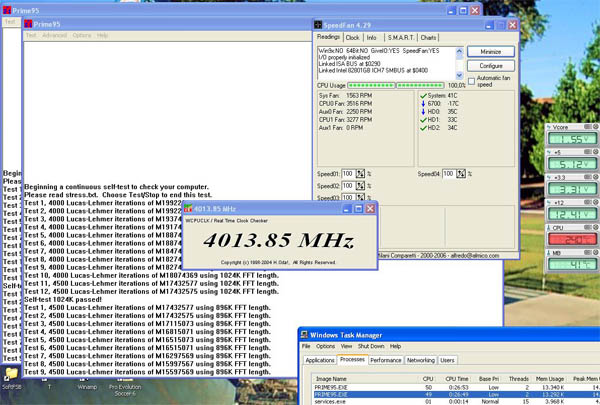Toggle Automatic fan speed checkbox in SpeedFan

pos(471,81)
